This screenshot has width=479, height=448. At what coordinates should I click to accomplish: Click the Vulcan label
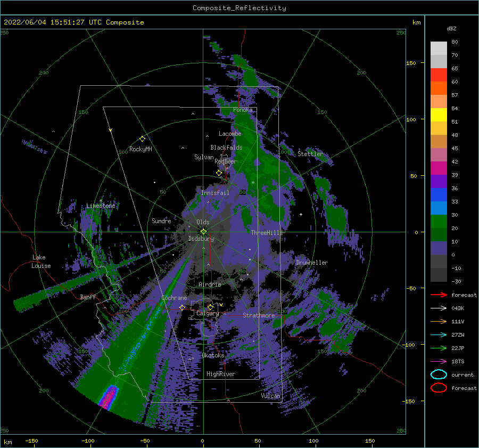coord(270,396)
